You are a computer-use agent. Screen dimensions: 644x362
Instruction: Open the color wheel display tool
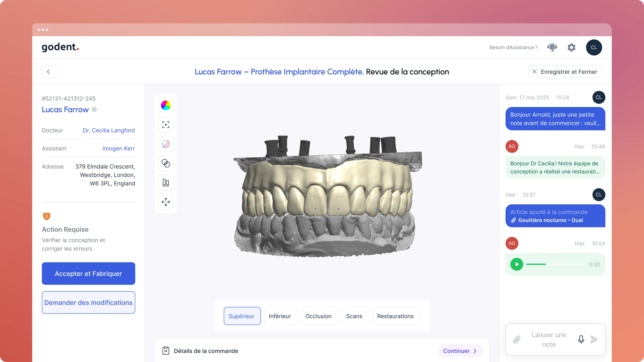click(166, 105)
